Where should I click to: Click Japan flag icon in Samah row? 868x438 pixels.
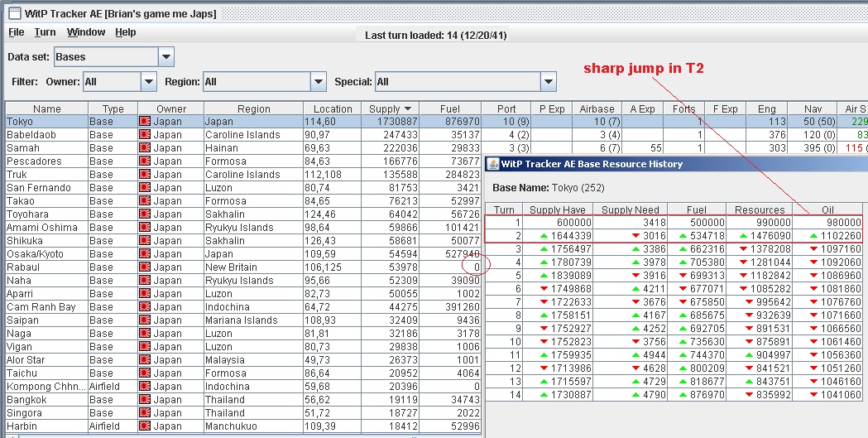point(145,148)
